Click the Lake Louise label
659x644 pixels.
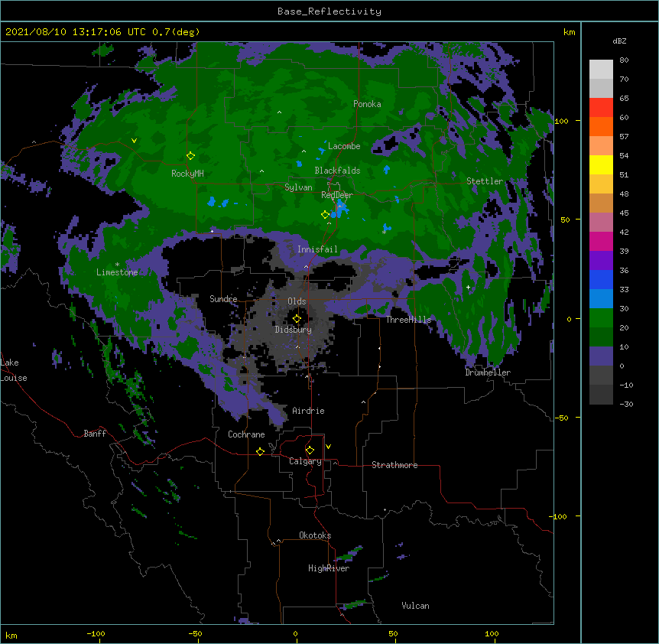point(14,370)
